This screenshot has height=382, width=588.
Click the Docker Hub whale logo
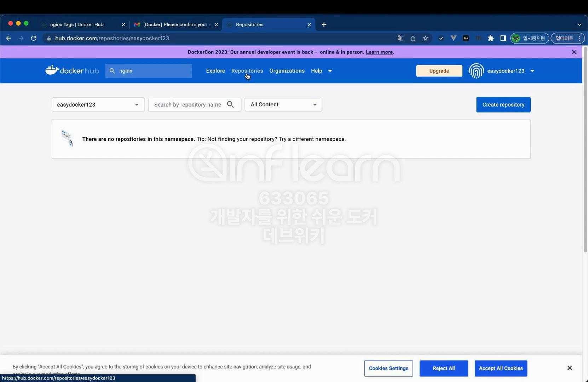tap(72, 70)
